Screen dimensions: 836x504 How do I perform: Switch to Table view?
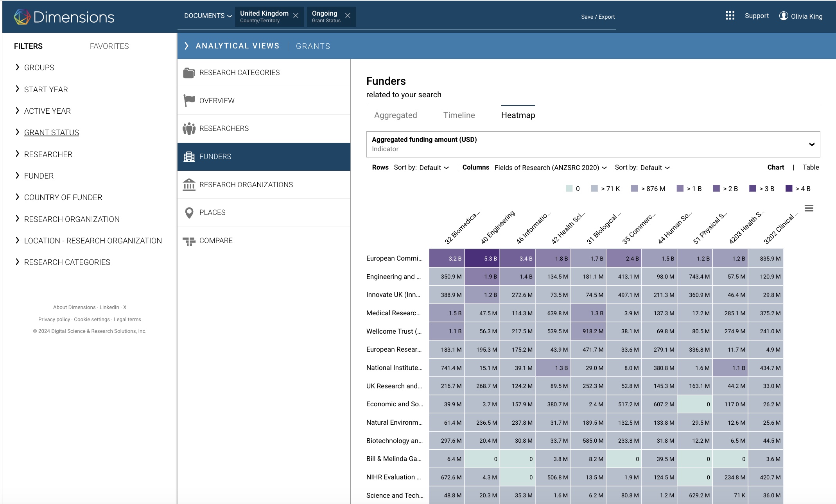pos(811,167)
